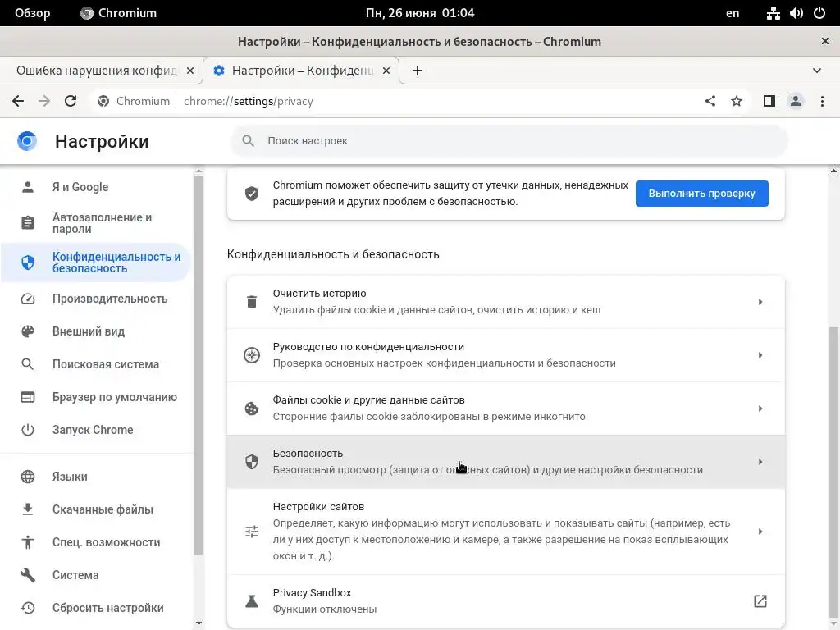Image resolution: width=840 pixels, height=630 pixels.
Task: Click the share page icon
Action: click(x=710, y=101)
